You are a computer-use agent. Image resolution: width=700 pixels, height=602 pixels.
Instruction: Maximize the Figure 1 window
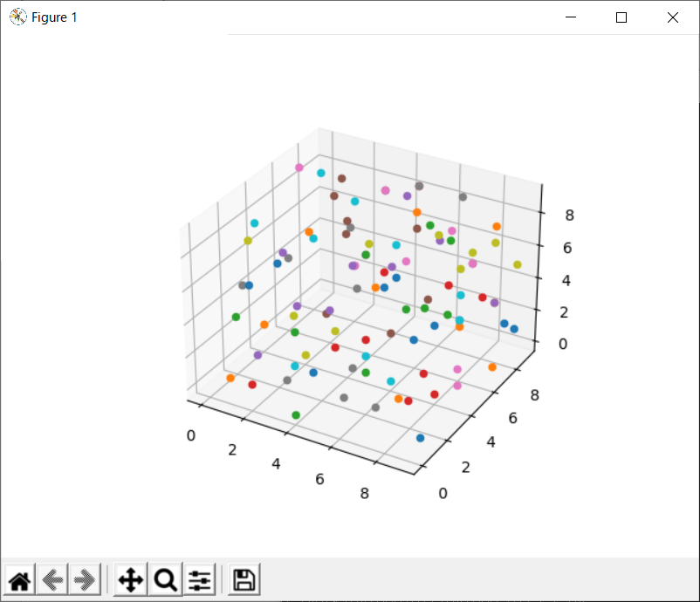pyautogui.click(x=621, y=17)
